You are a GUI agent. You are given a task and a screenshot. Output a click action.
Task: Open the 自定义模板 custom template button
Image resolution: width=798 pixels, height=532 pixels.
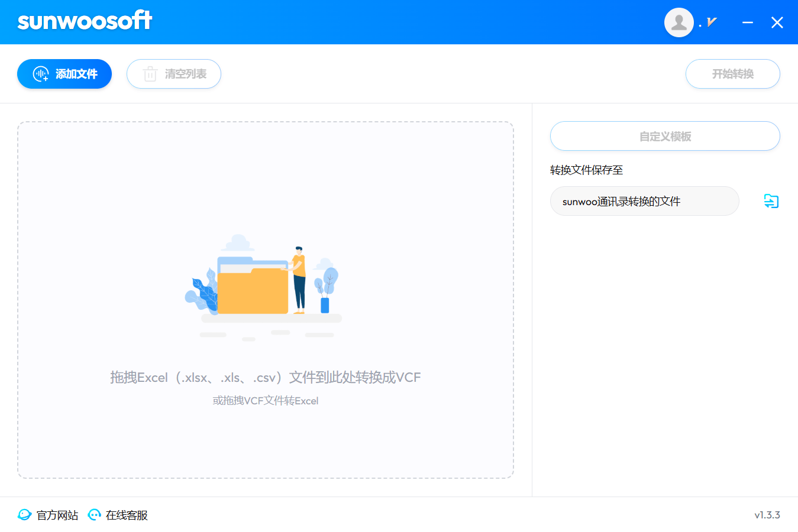[x=665, y=136]
